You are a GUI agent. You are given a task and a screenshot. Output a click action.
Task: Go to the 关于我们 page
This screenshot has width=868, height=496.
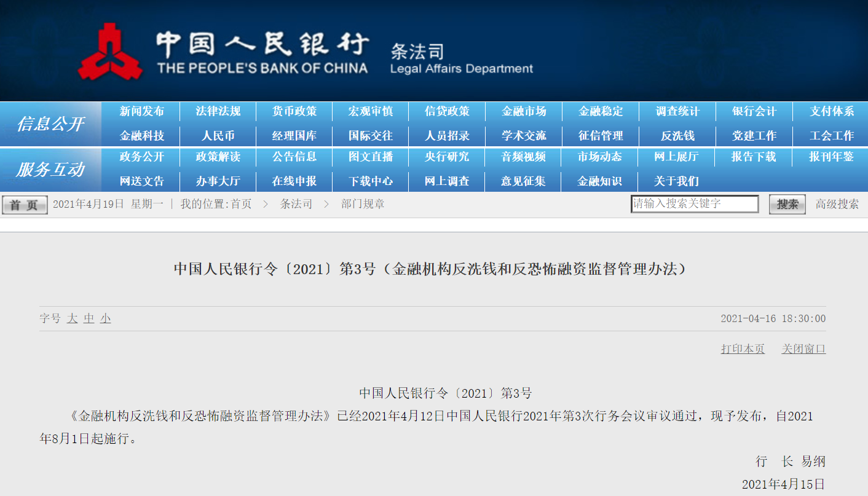pyautogui.click(x=676, y=181)
